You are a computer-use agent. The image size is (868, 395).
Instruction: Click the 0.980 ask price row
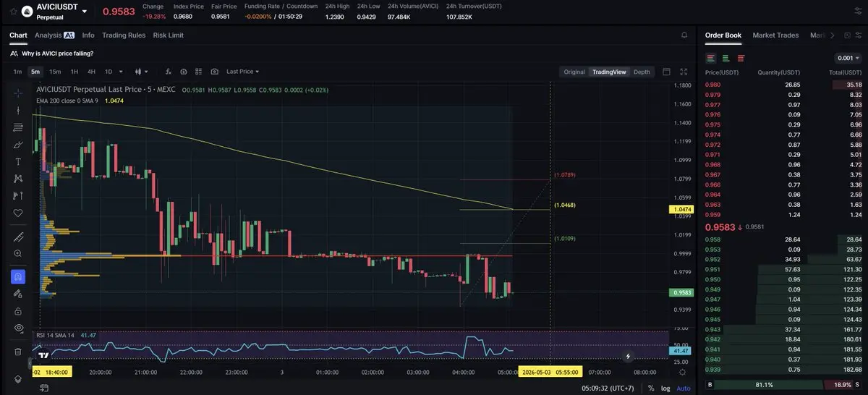[x=783, y=85]
